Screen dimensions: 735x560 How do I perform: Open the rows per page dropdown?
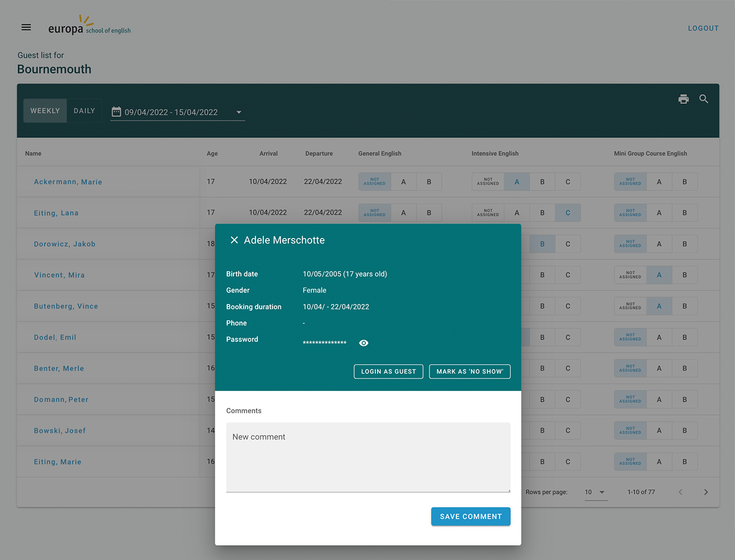tap(595, 492)
